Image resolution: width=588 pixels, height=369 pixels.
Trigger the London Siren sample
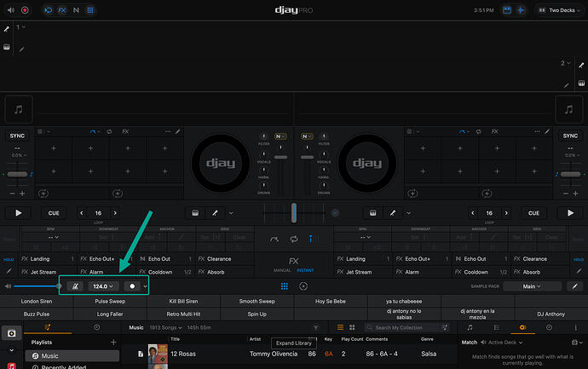(x=37, y=301)
